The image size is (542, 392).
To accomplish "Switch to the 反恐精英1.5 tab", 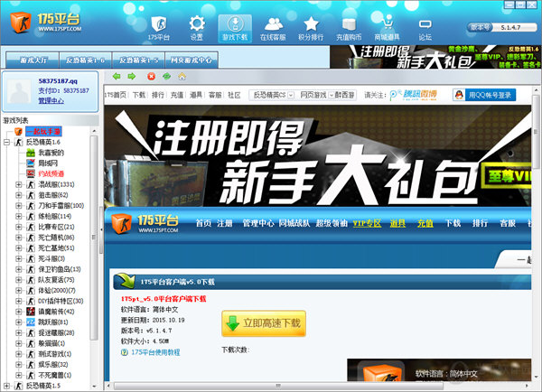I will click(138, 60).
